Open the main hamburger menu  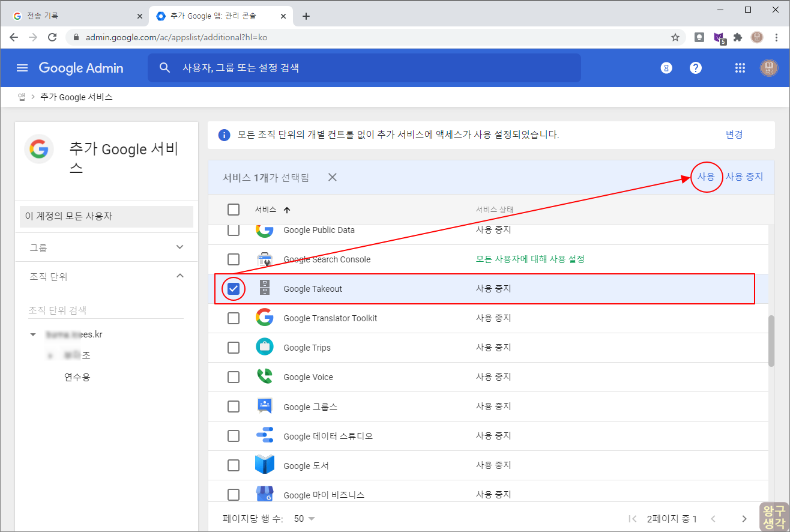coord(22,68)
